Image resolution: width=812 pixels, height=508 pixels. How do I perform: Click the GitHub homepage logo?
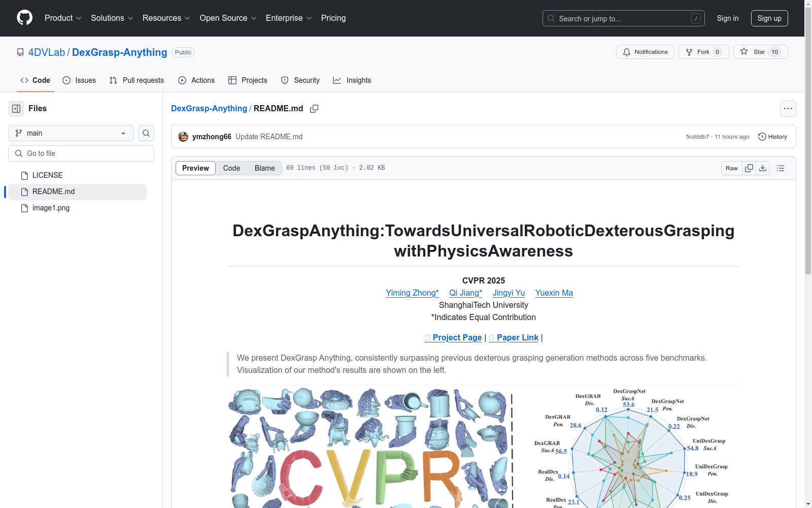24,18
